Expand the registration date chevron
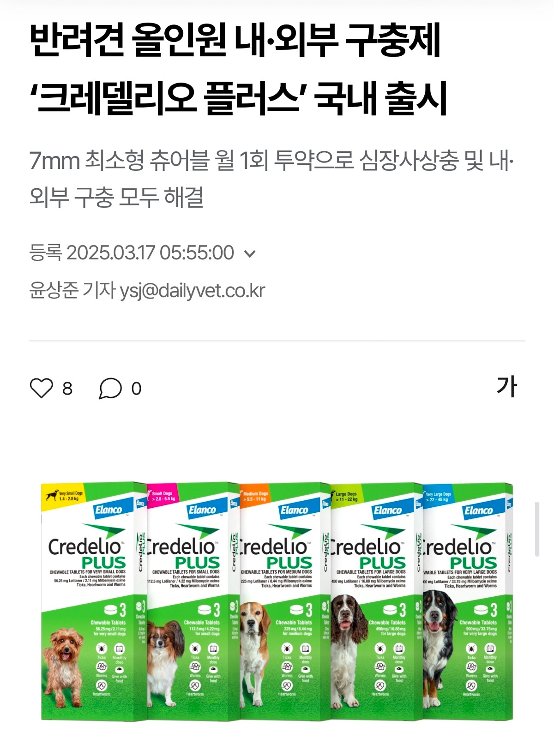The width and height of the screenshot is (554, 756). 249,253
